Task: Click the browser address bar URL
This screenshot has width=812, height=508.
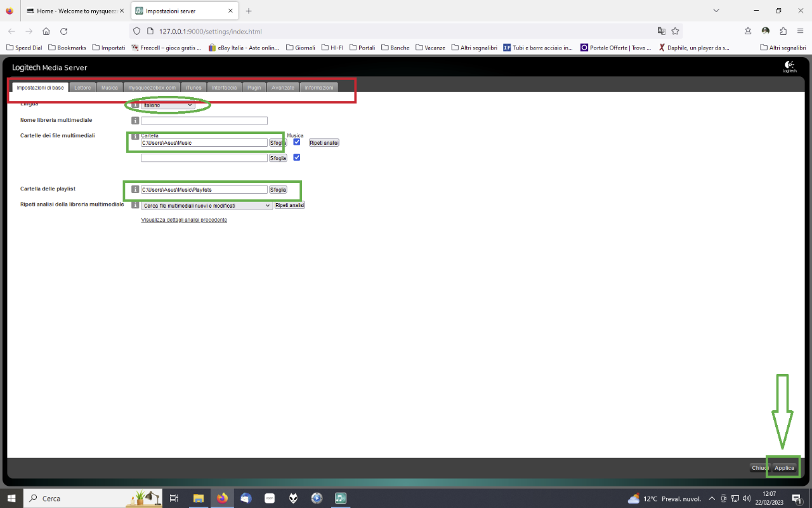Action: (x=210, y=31)
